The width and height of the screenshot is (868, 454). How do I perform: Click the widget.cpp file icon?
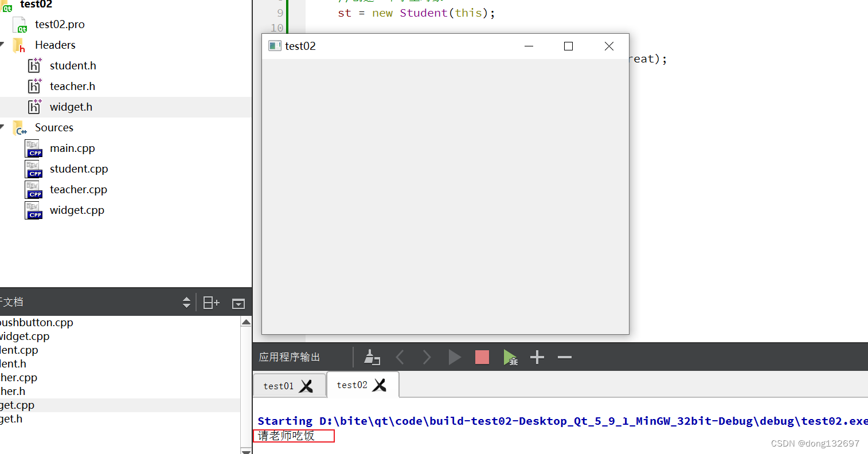tap(34, 210)
